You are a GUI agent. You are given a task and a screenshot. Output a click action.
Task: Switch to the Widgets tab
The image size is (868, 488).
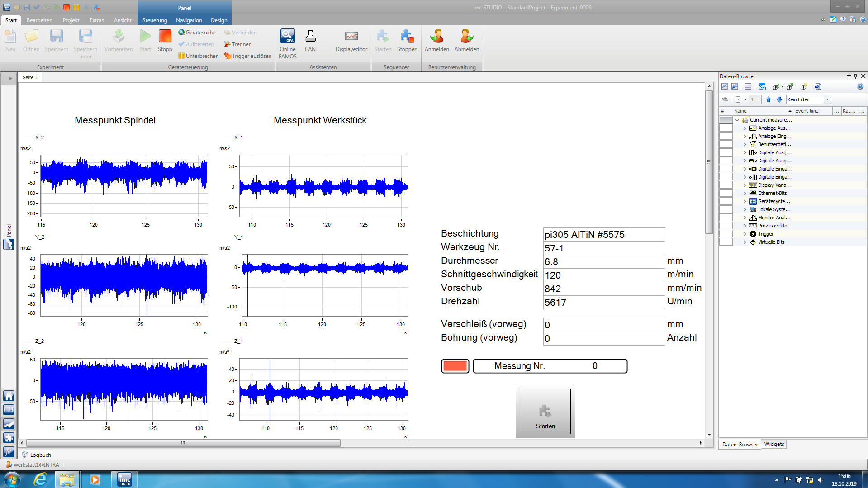pyautogui.click(x=773, y=444)
